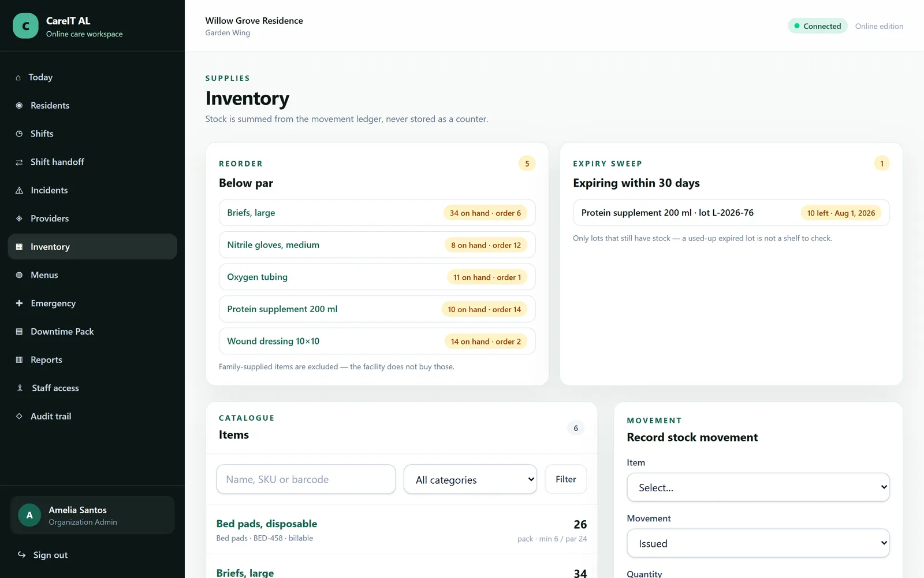Viewport: 924px width, 578px height.
Task: Click Amelia Santos avatar circle
Action: coord(29,515)
